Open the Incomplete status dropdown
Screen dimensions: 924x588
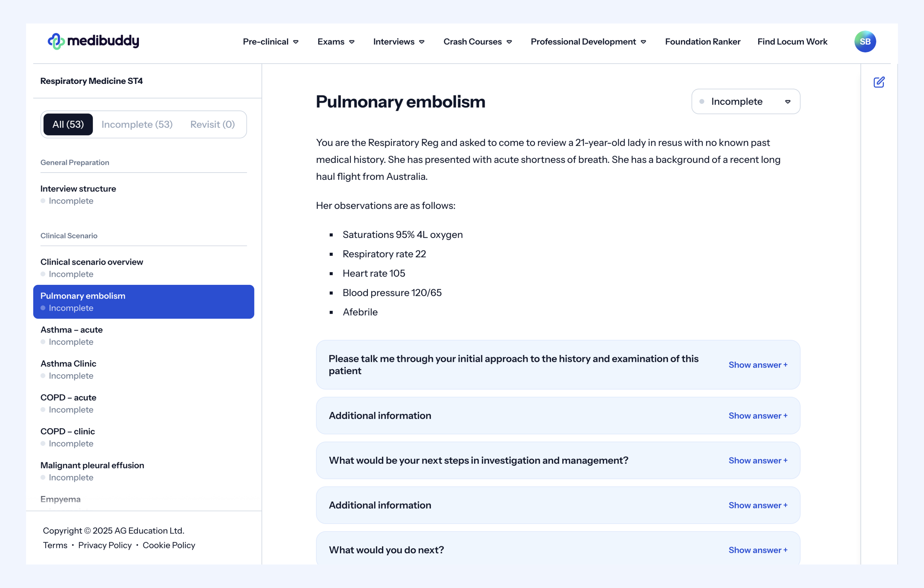[745, 102]
